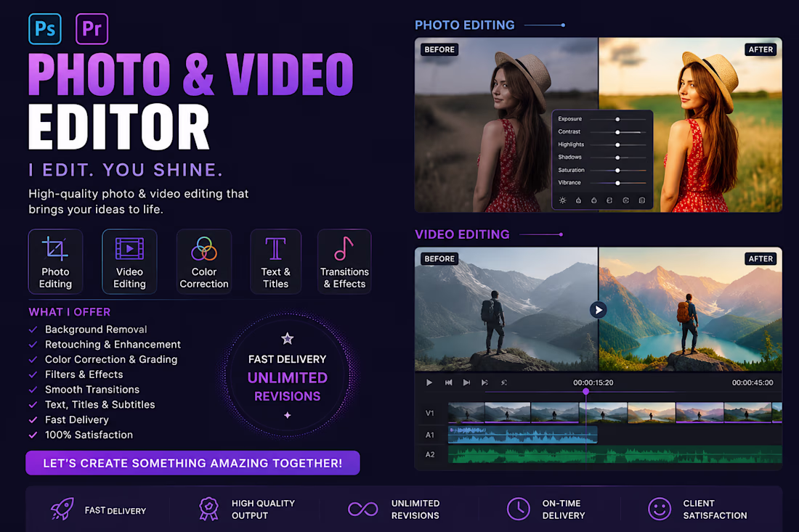Screen dimensions: 799x532
Task: Click the 00:00:15:20 current timecode
Action: (x=593, y=382)
